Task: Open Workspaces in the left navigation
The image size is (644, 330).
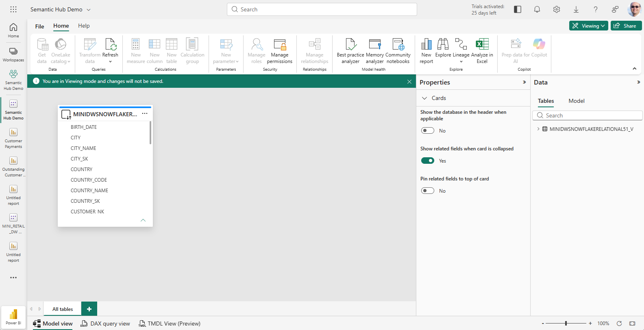Action: 13,54
